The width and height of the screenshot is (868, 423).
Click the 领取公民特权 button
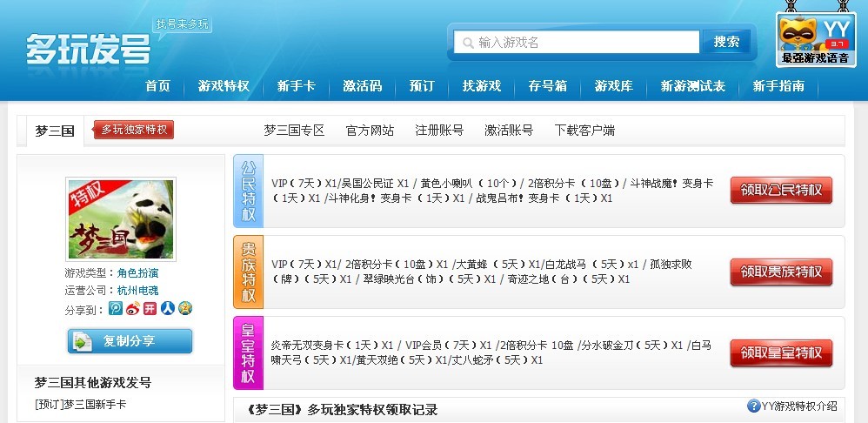click(x=781, y=190)
